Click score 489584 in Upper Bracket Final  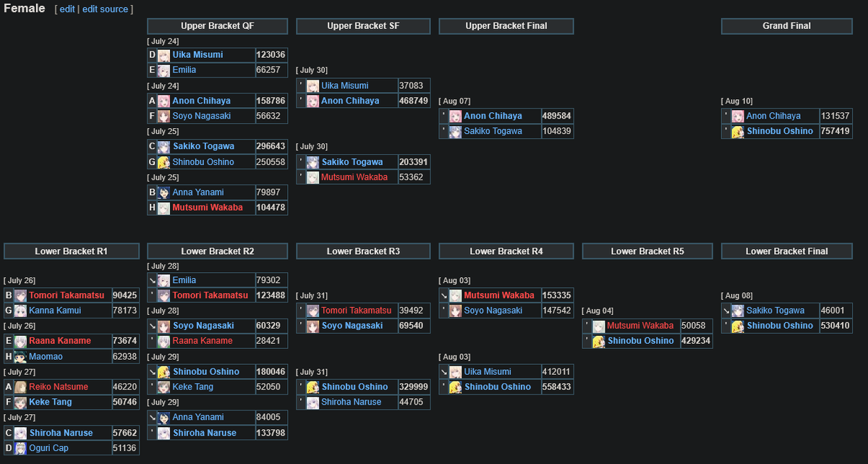click(x=557, y=116)
